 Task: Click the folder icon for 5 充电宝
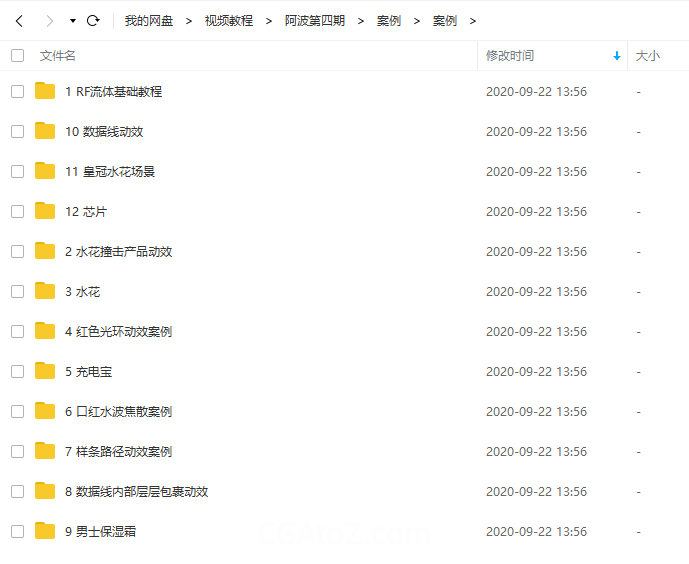click(45, 371)
